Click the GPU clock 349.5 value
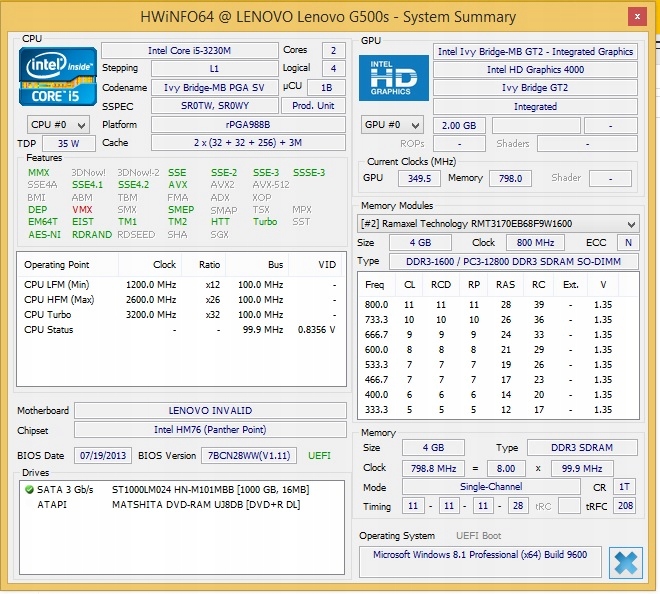The height and width of the screenshot is (594, 660). coord(419,178)
